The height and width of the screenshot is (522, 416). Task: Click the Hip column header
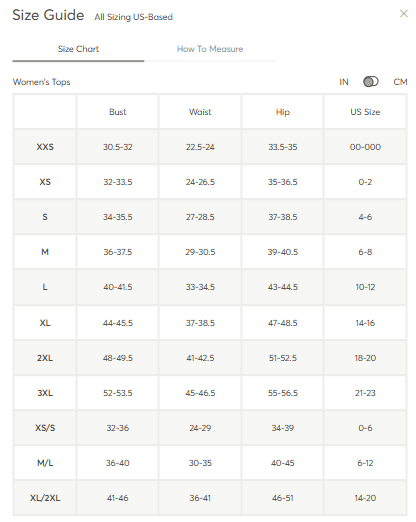283,112
